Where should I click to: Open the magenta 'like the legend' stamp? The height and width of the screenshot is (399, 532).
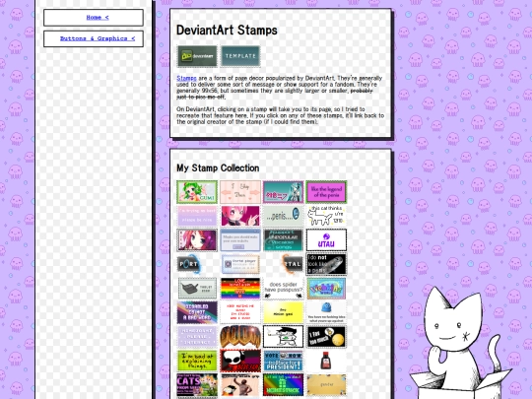pos(326,192)
